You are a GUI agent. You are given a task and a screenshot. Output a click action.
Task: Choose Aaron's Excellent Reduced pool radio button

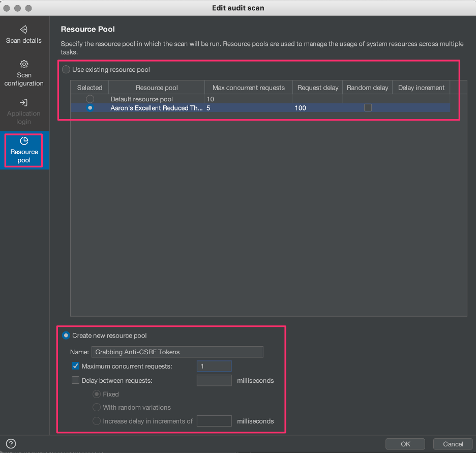90,108
